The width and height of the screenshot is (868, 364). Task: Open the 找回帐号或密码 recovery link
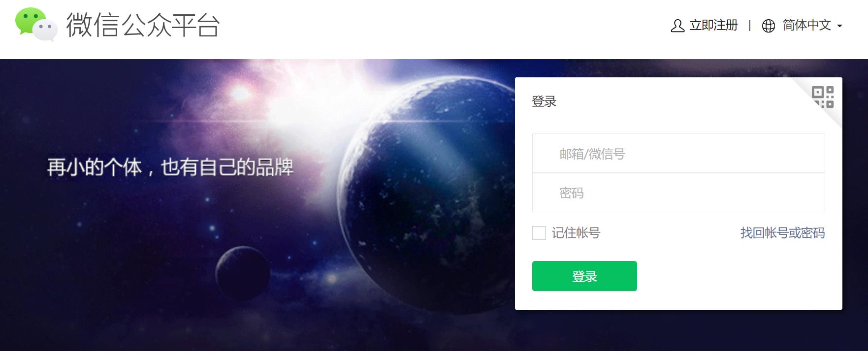[x=782, y=233]
